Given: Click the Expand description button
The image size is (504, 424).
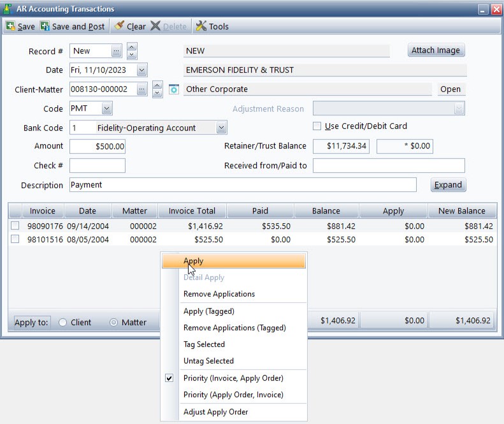Looking at the screenshot, I should coord(448,185).
